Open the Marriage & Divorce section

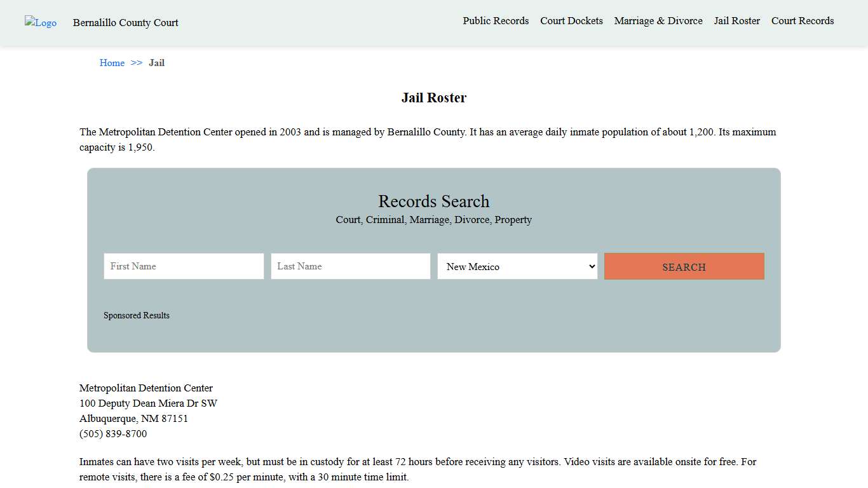point(658,21)
